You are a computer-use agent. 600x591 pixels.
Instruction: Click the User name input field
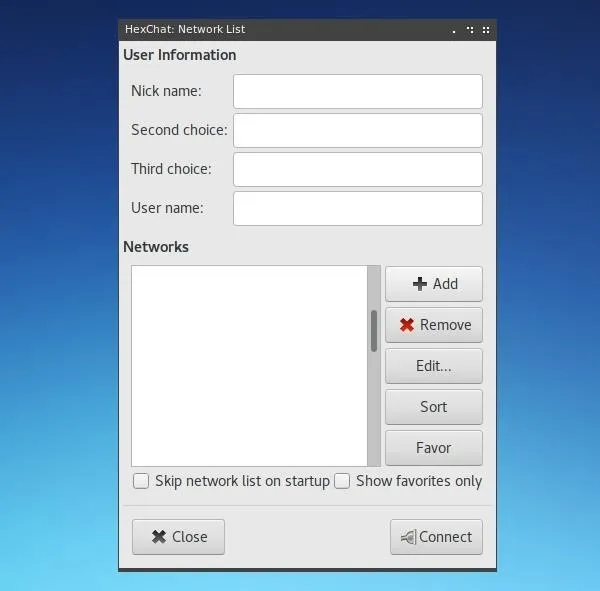pos(357,209)
